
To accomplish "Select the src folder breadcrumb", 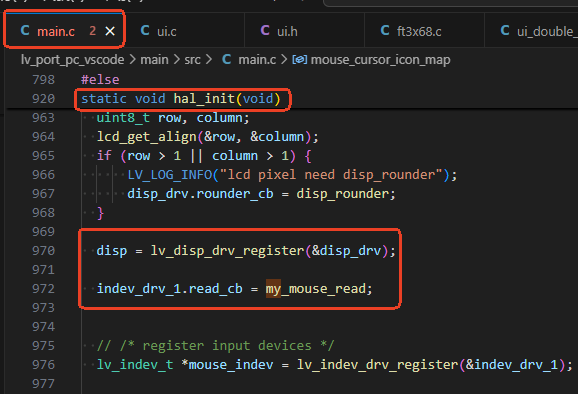I will pos(192,60).
